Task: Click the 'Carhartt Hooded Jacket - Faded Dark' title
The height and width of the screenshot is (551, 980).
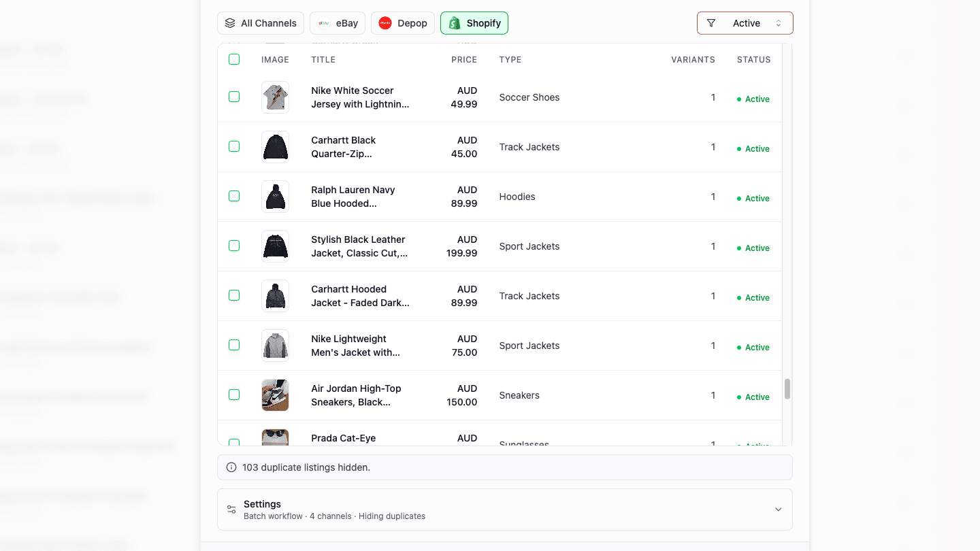Action: coord(360,296)
